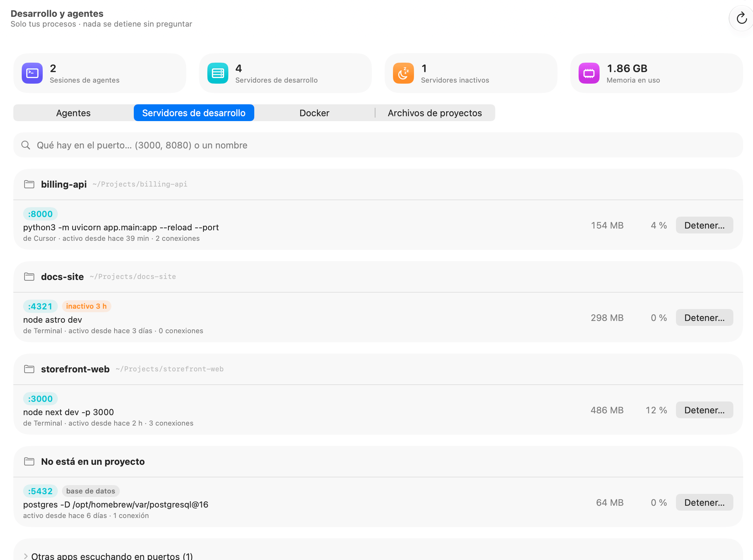Switch to the Agentes tab
This screenshot has height=560, width=753.
[x=74, y=113]
